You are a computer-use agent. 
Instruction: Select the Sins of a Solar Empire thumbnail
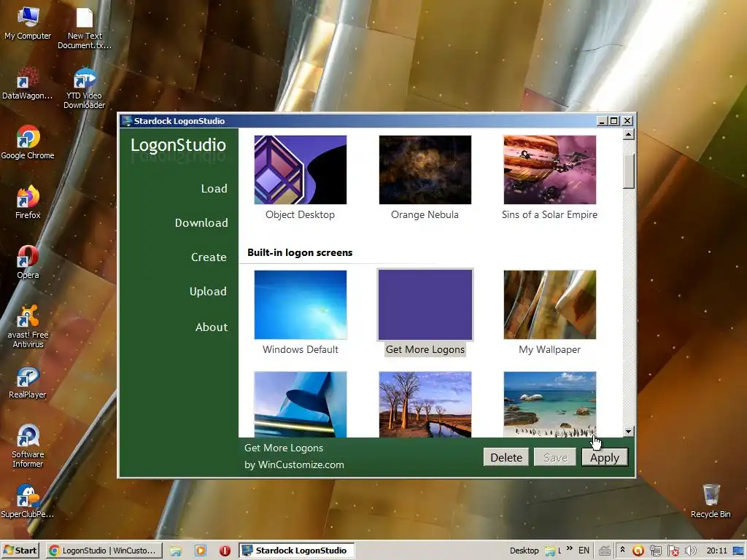[x=550, y=170]
